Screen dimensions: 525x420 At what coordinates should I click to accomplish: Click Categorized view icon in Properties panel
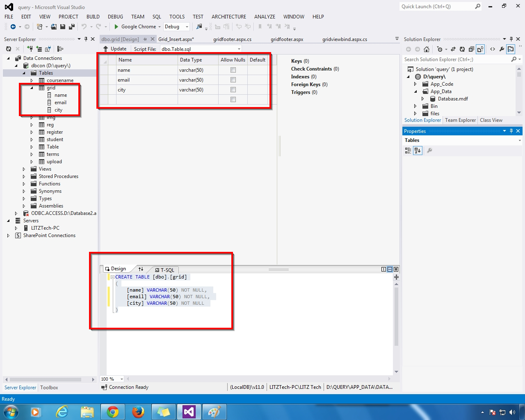click(x=408, y=151)
